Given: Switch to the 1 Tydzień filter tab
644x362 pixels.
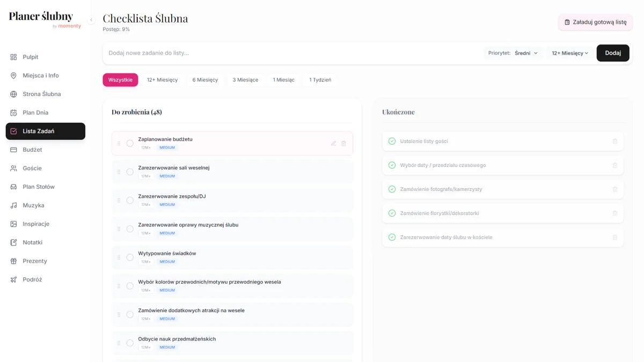Looking at the screenshot, I should (319, 79).
